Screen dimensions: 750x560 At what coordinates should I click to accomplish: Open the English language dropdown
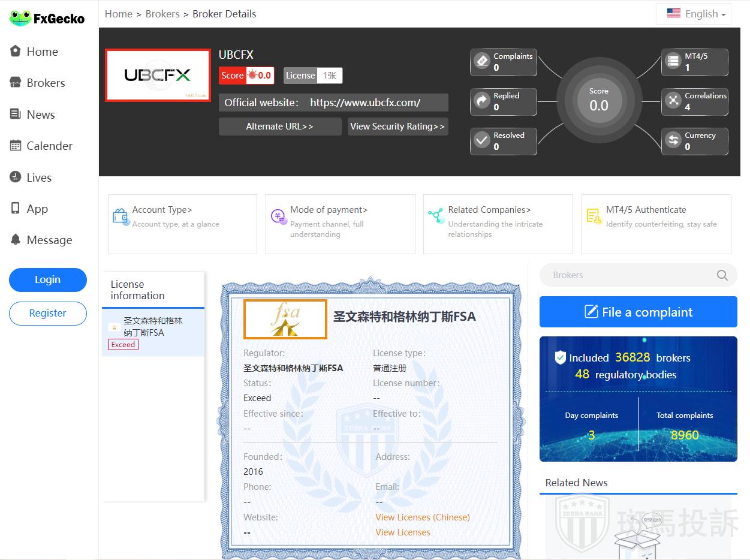694,14
